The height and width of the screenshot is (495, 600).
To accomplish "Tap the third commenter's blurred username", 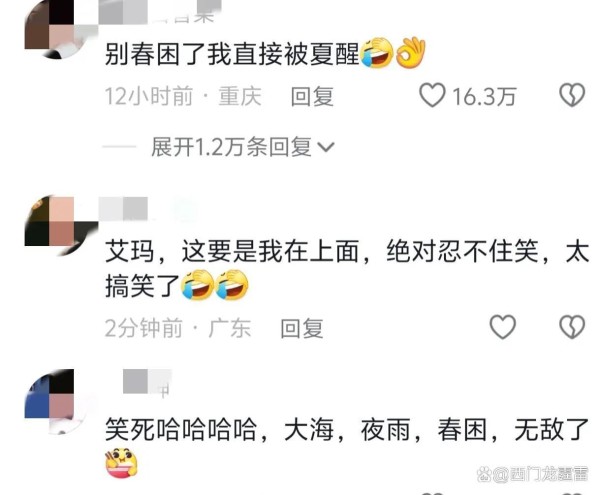I will pos(147,382).
